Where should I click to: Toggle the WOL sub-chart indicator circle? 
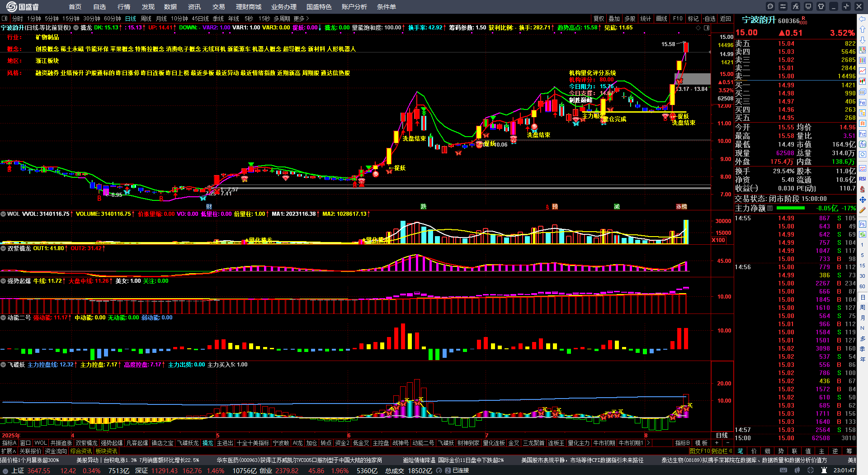[x=3, y=214]
